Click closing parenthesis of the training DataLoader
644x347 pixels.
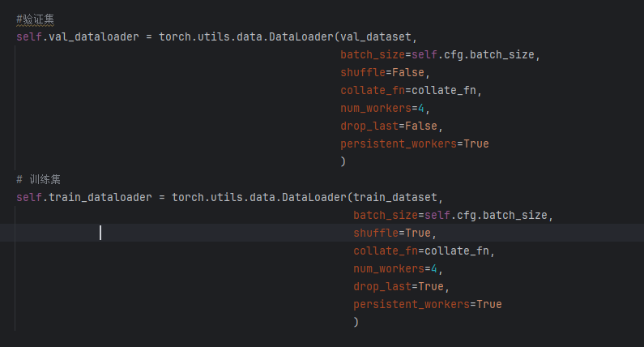(356, 322)
